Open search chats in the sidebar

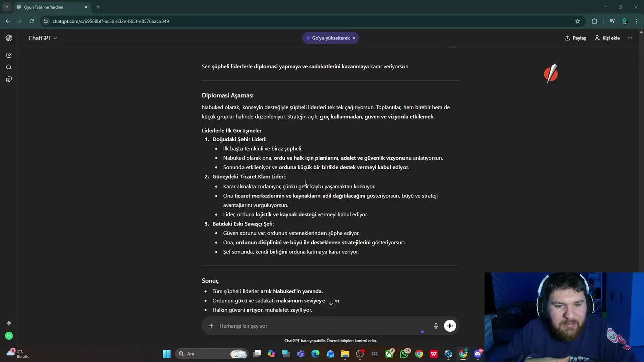click(x=9, y=67)
